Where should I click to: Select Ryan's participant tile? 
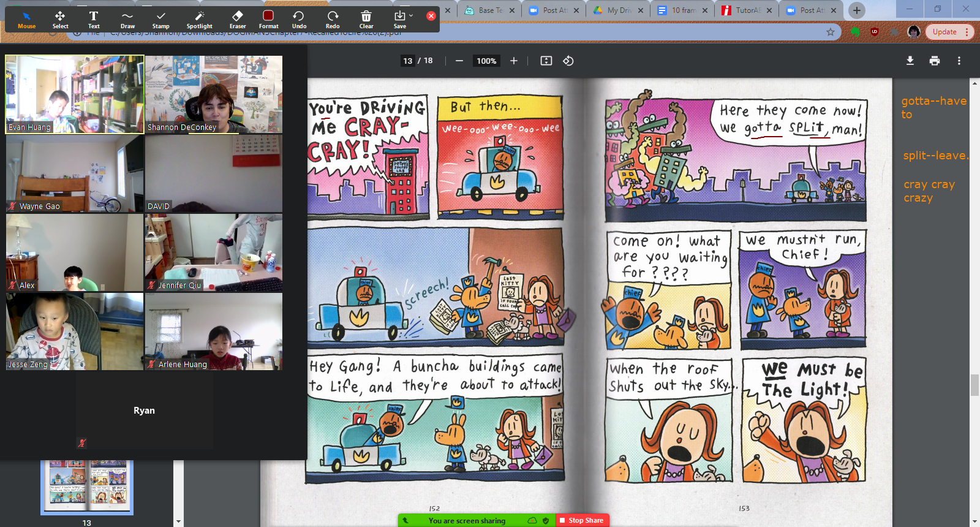click(x=145, y=411)
